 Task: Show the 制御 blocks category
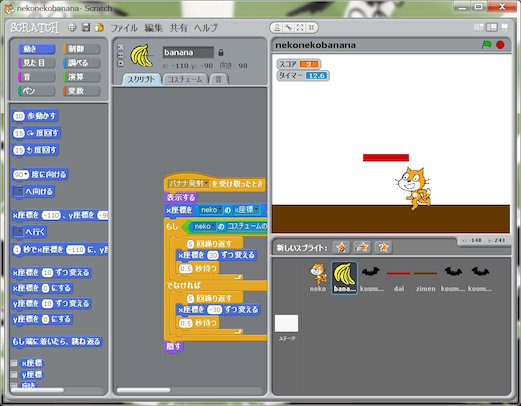[x=82, y=49]
